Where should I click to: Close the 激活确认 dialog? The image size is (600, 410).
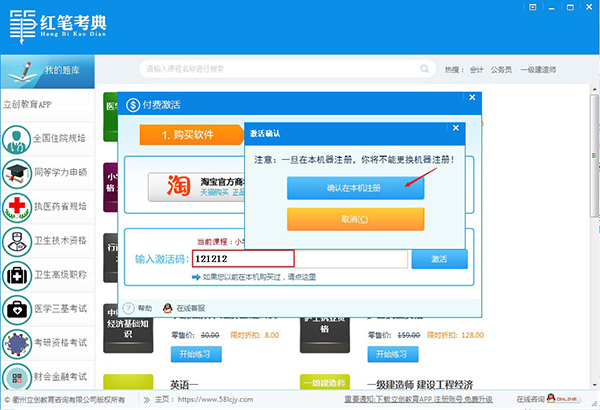click(x=456, y=128)
